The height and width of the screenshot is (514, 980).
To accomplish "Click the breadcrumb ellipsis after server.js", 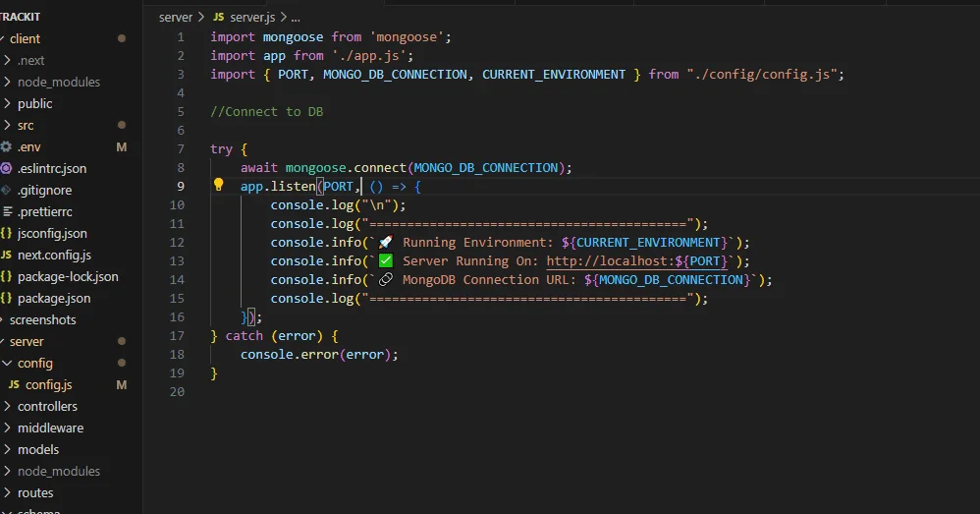I will (x=296, y=18).
